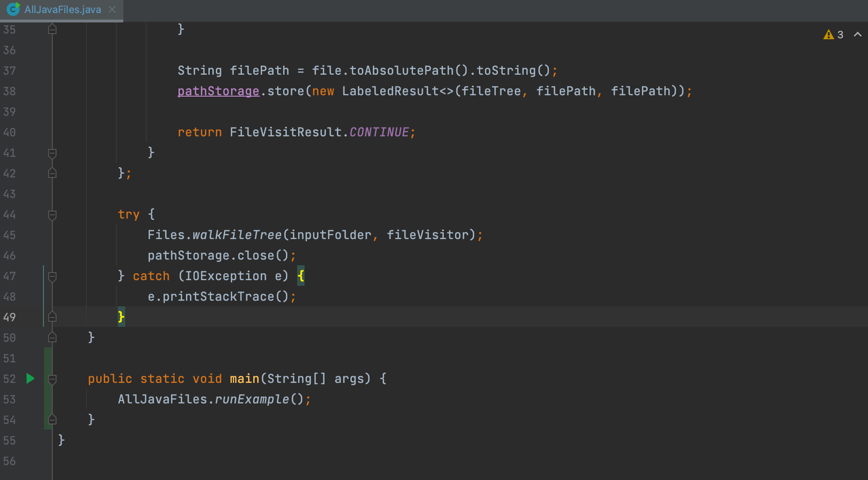This screenshot has width=868, height=480.
Task: Close the AllJavaFiles.java tab
Action: pyautogui.click(x=111, y=9)
